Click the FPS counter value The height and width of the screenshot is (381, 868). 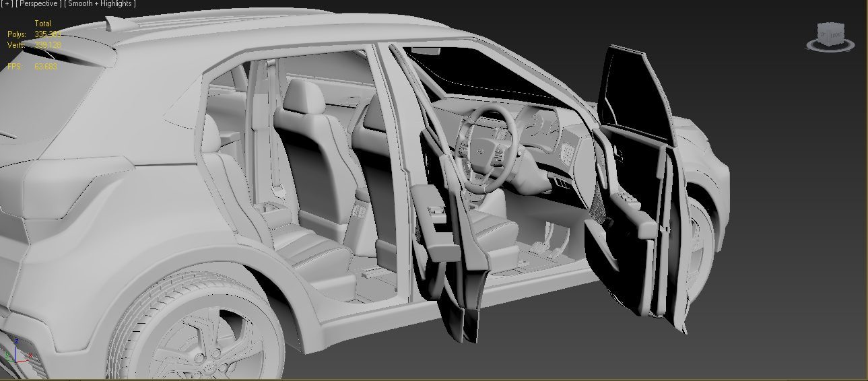tap(46, 67)
